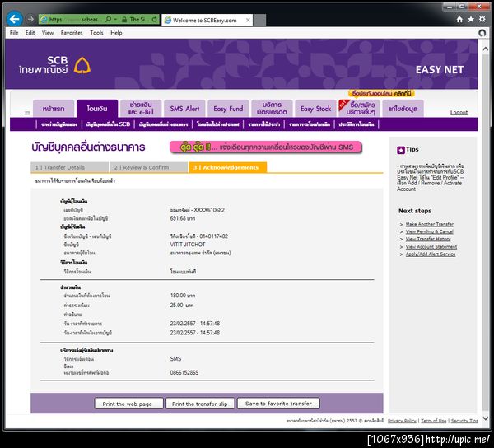This screenshot has height=448, width=494.
Task: Click the search magnifier in the address bar
Action: coord(108,19)
